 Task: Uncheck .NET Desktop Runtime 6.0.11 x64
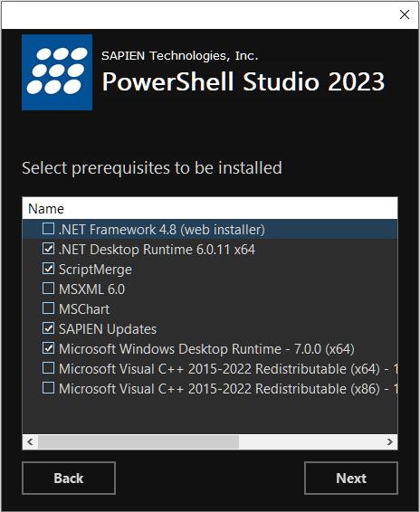pos(48,249)
